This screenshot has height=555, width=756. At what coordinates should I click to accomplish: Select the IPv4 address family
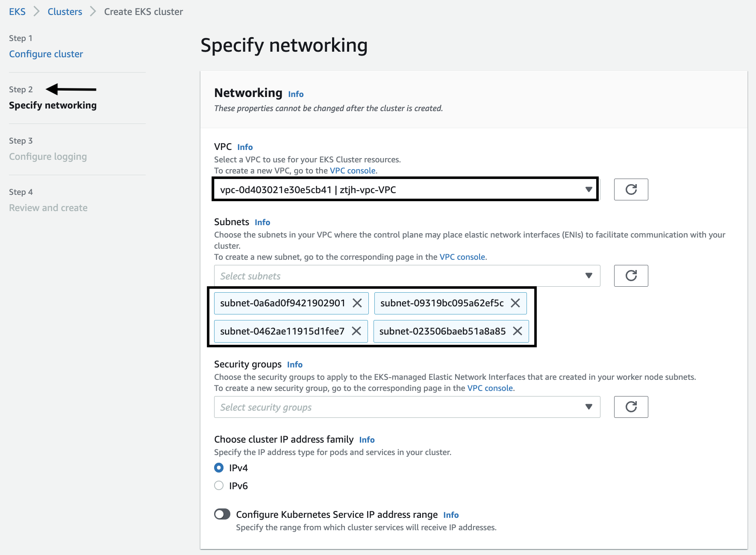(x=219, y=468)
